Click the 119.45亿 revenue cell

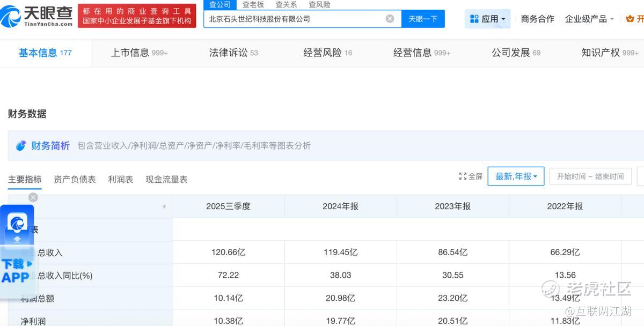pyautogui.click(x=340, y=252)
